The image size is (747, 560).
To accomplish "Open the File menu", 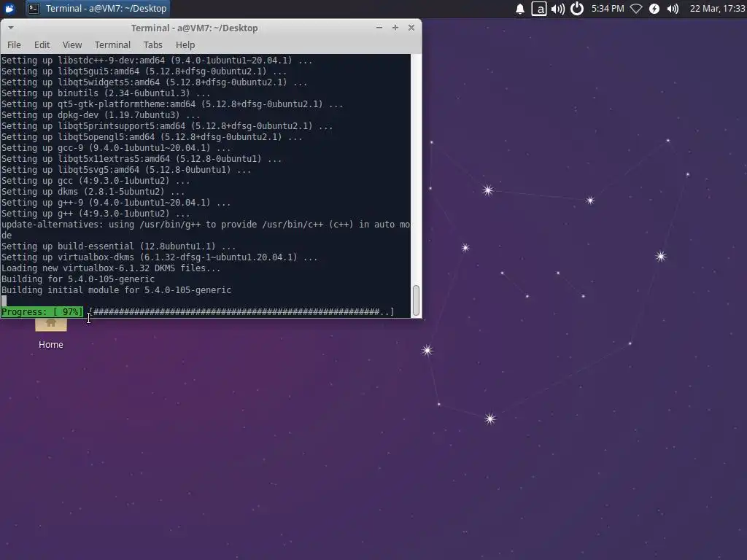I will pos(14,44).
